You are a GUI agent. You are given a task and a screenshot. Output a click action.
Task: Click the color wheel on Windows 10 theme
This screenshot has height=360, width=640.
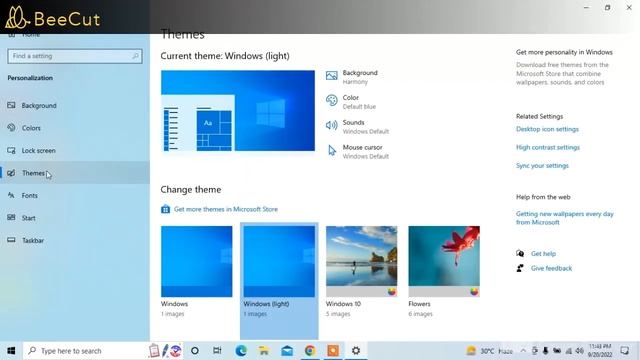click(392, 291)
